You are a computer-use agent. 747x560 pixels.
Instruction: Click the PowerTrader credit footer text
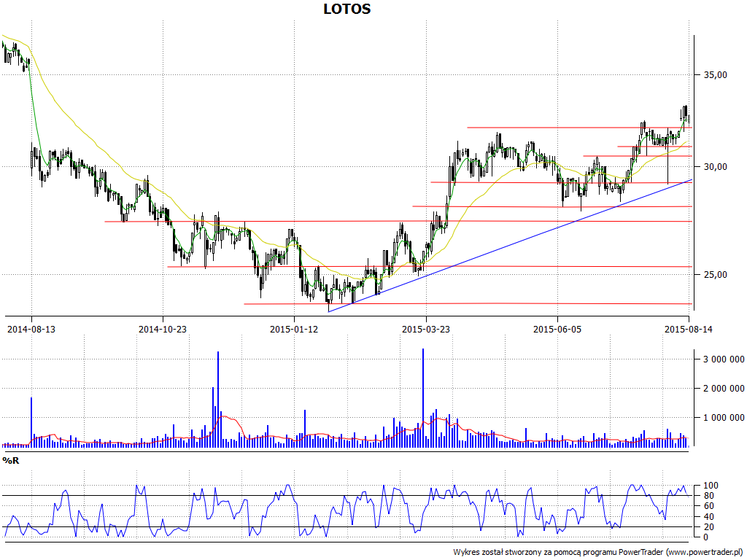[599, 552]
